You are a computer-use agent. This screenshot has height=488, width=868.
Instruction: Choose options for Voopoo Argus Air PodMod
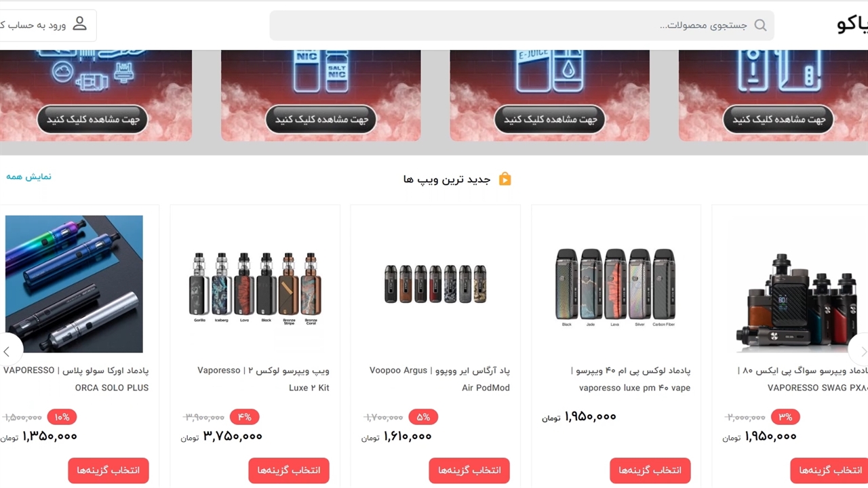[x=469, y=470]
